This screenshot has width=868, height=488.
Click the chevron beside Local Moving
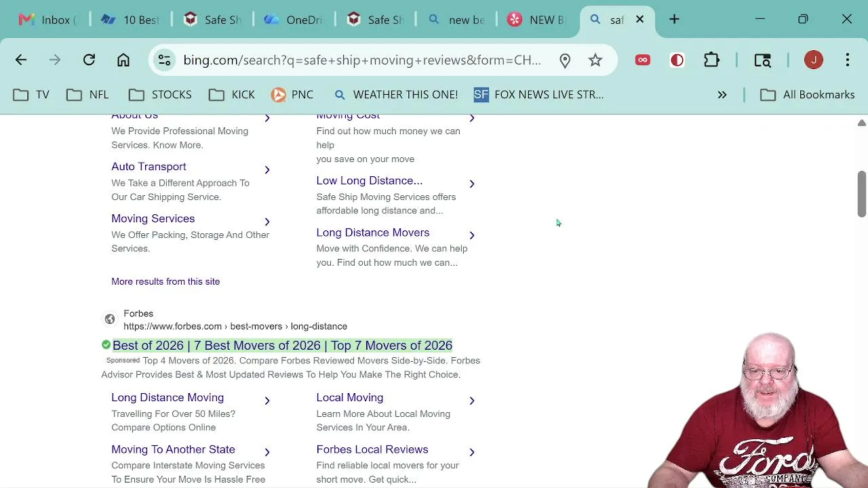tap(472, 401)
